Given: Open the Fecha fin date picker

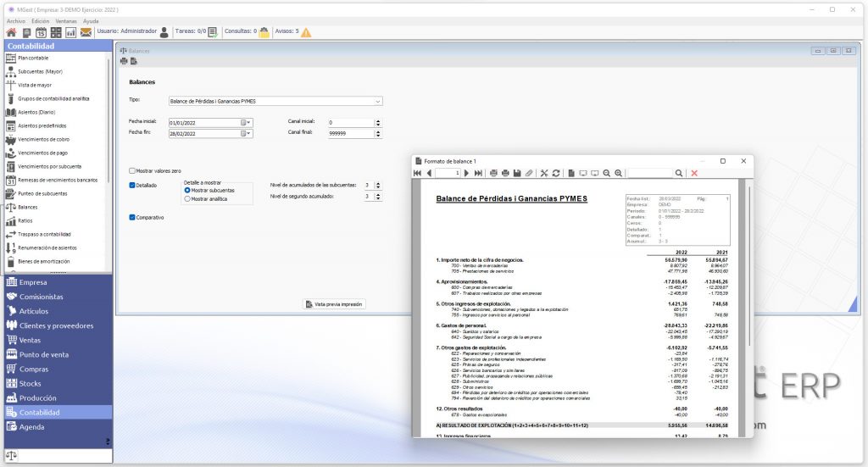Looking at the screenshot, I should pos(246,133).
